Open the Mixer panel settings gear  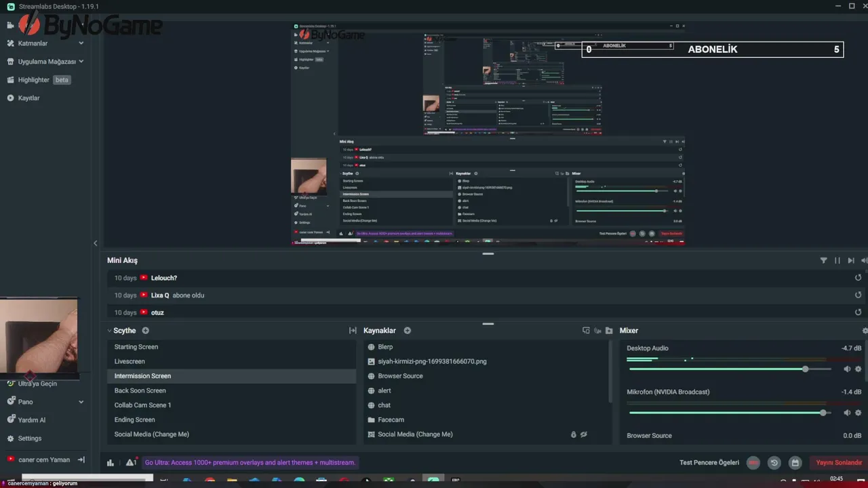(x=865, y=331)
